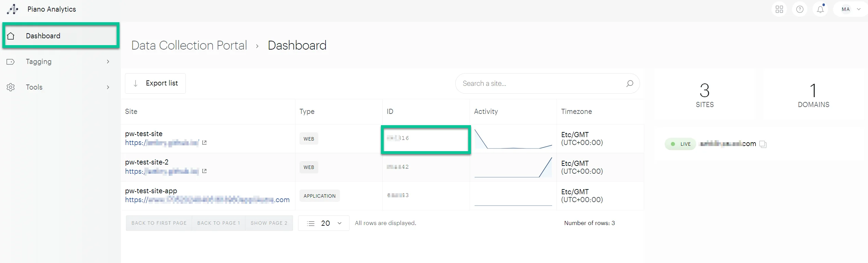Image resolution: width=868 pixels, height=263 pixels.
Task: Open the rows-per-page 20 dropdown
Action: pyautogui.click(x=324, y=223)
